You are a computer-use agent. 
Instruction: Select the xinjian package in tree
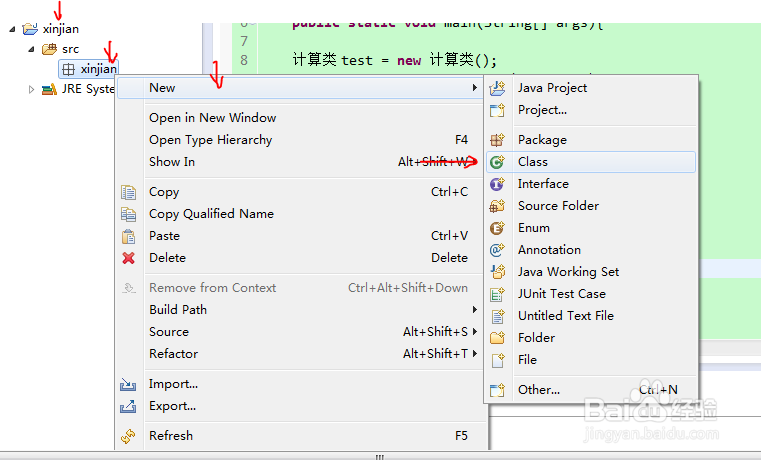(97, 69)
